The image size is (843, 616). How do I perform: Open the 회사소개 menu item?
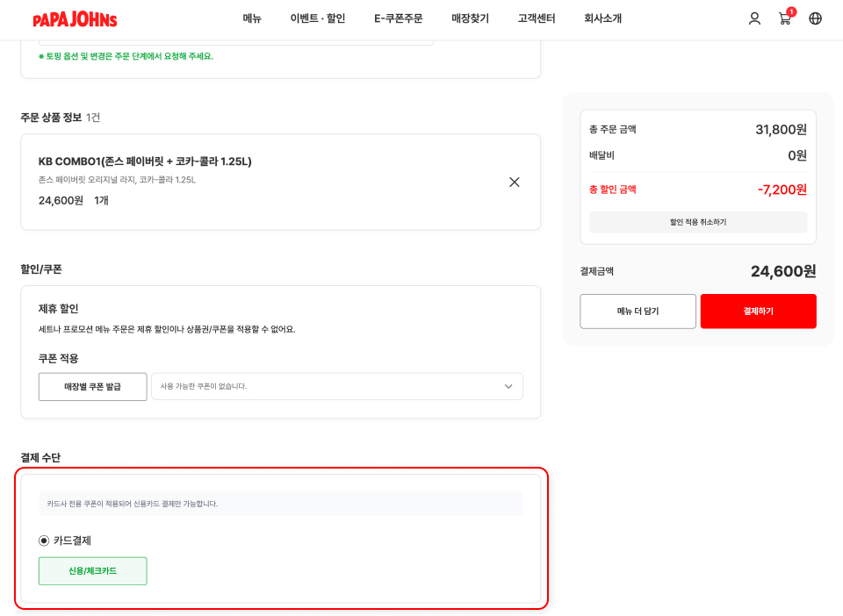tap(602, 18)
